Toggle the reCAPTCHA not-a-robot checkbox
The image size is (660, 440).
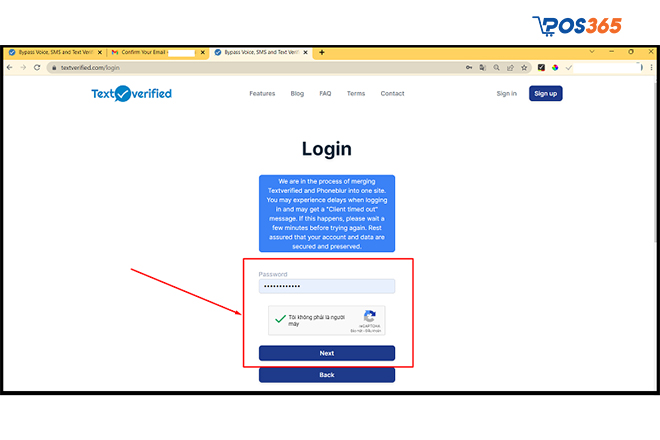[x=280, y=319]
